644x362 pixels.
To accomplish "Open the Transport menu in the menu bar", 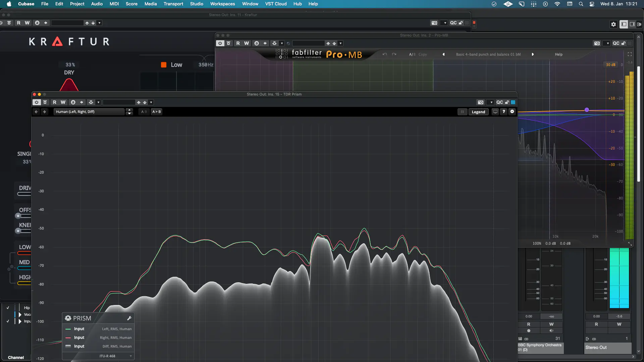I will click(x=173, y=4).
